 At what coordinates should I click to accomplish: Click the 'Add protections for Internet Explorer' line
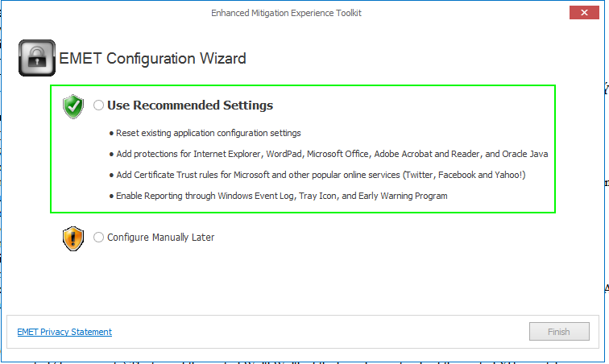[332, 154]
